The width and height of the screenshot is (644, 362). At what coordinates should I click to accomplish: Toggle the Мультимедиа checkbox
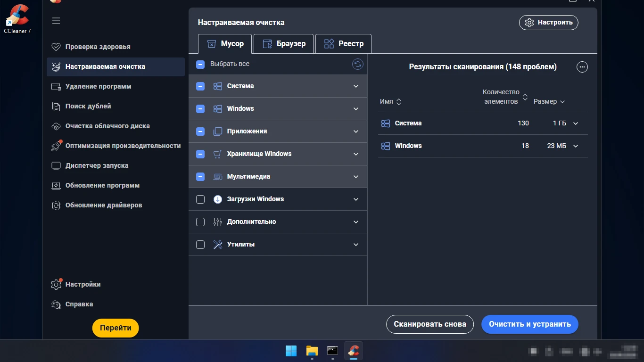[200, 177]
